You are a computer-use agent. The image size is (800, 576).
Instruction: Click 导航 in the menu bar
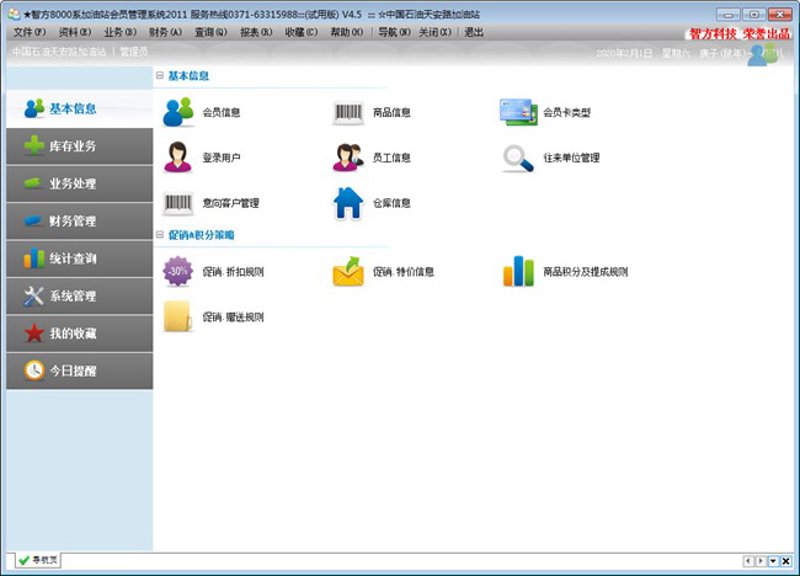[394, 32]
